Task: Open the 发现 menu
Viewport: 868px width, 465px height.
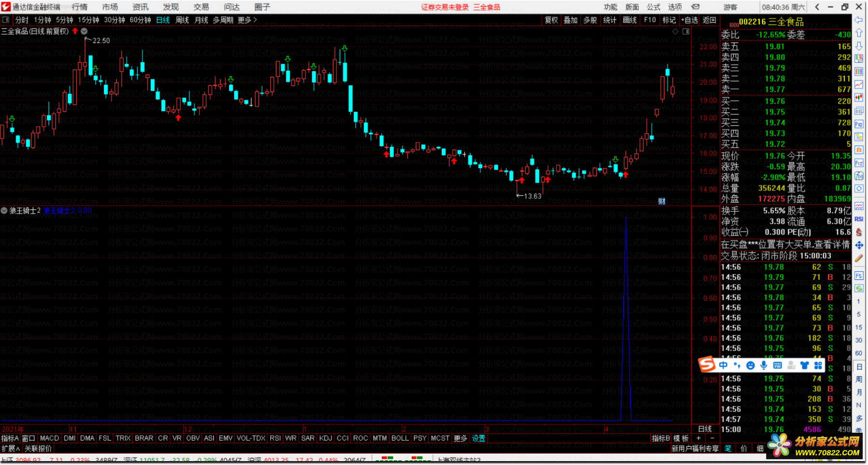Action: 171,7
